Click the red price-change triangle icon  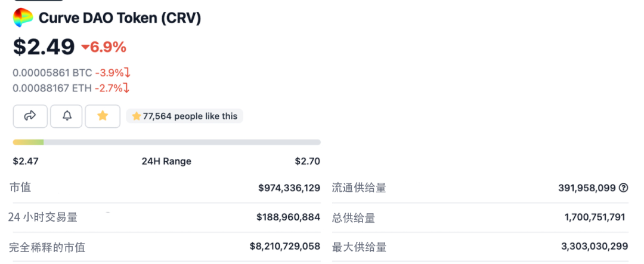pos(85,47)
